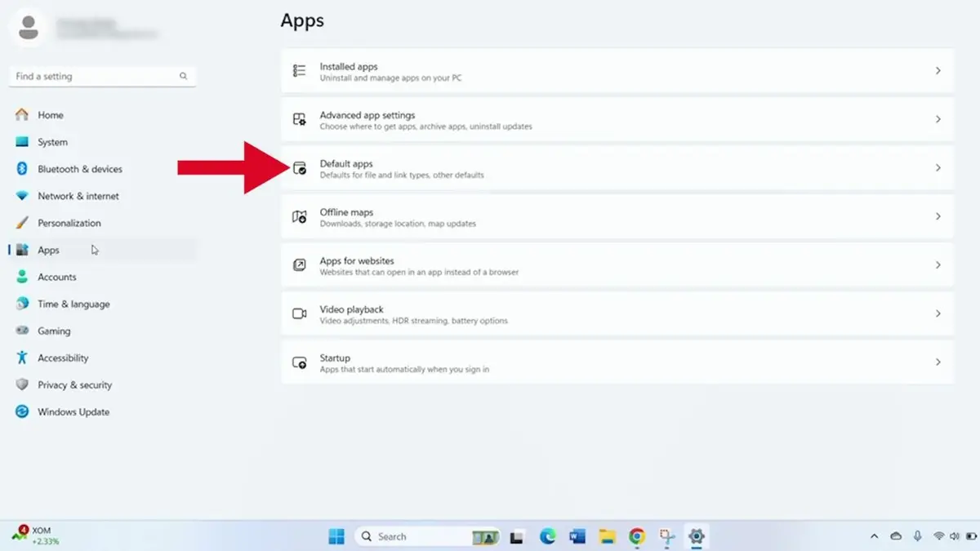Open Offline maps title text
The image size is (980, 551).
[346, 212]
